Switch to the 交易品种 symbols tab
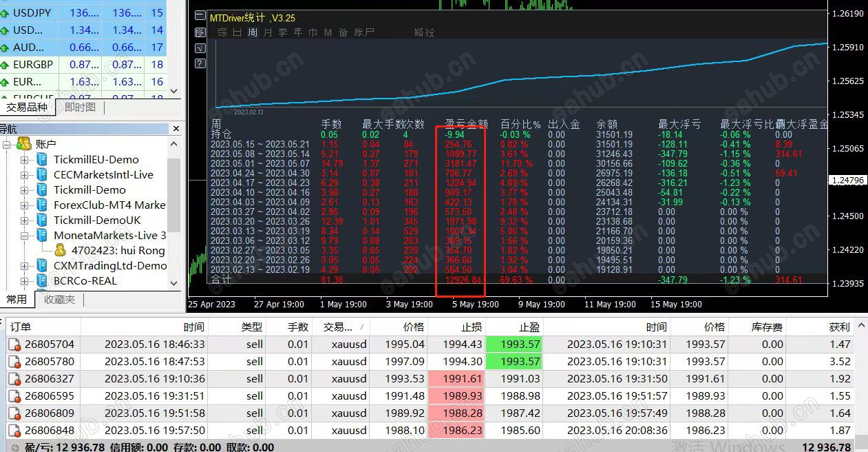 tap(28, 107)
